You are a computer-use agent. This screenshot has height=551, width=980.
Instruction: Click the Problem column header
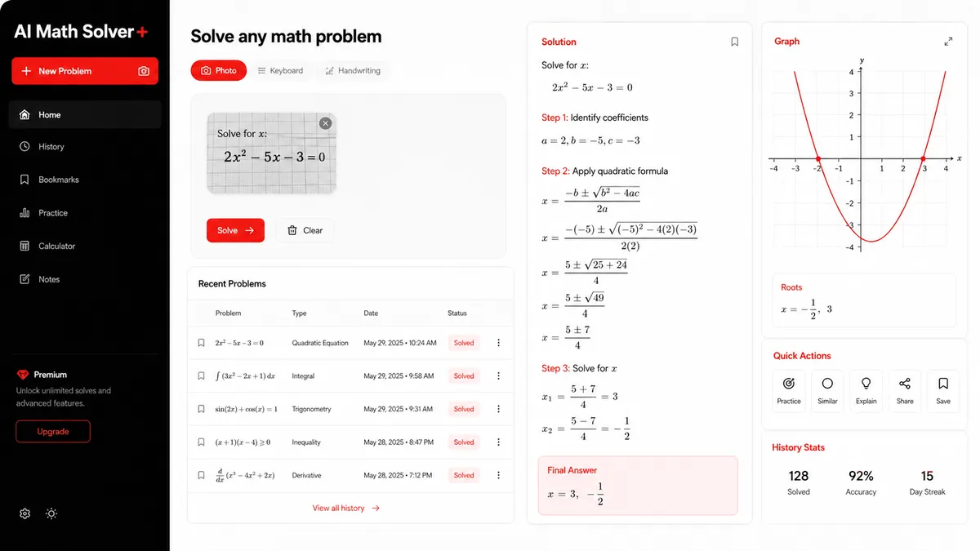(x=228, y=313)
